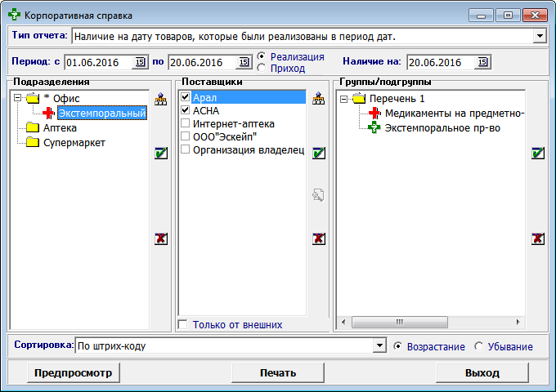Click the select-all checkmark icon in Группы/подгруппы
556x392 pixels.
537,153
